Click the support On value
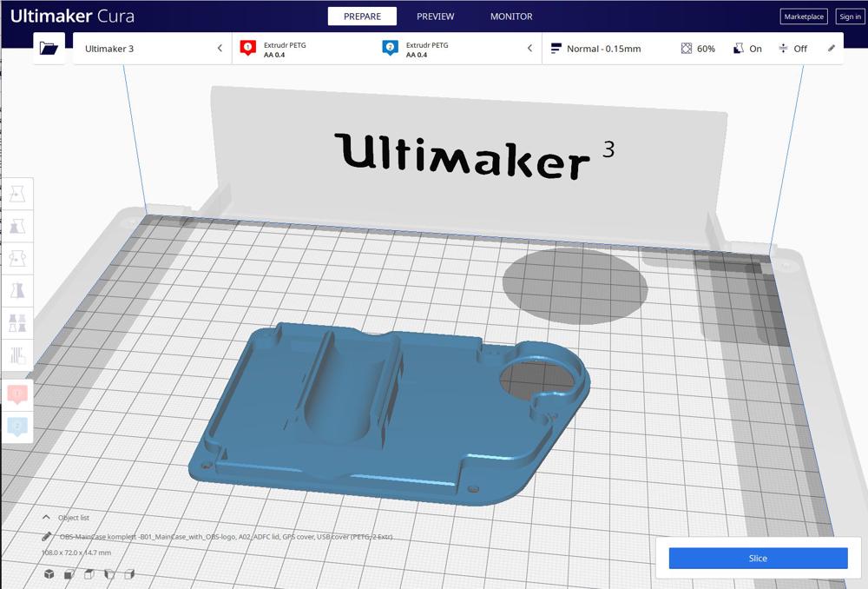 [x=755, y=49]
